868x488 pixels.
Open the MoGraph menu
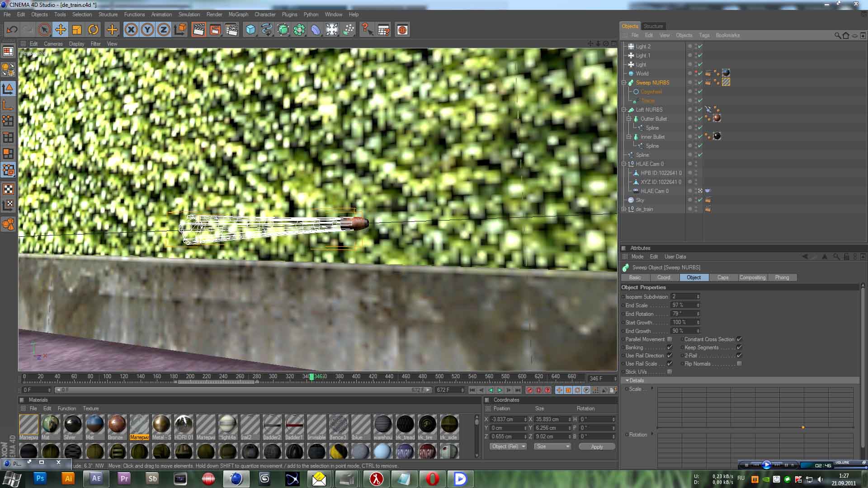point(238,14)
